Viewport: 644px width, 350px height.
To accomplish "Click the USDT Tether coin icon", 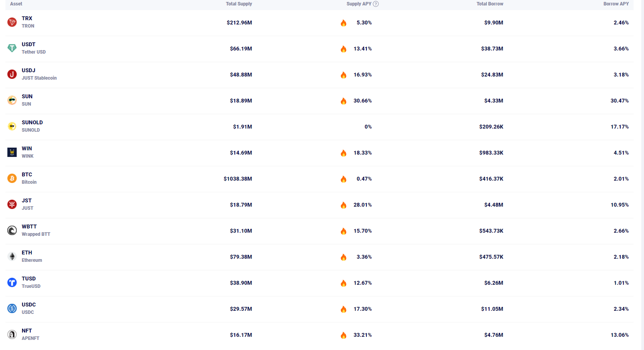I will pos(12,48).
